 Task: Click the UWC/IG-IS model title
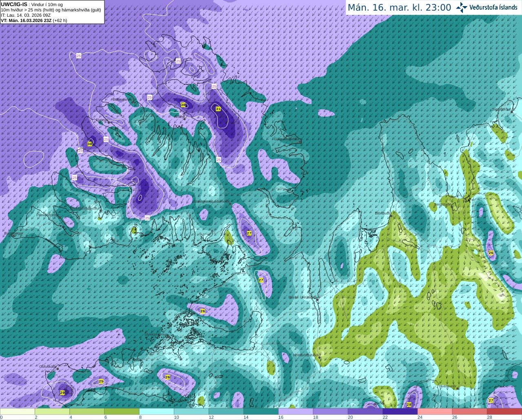pos(14,4)
